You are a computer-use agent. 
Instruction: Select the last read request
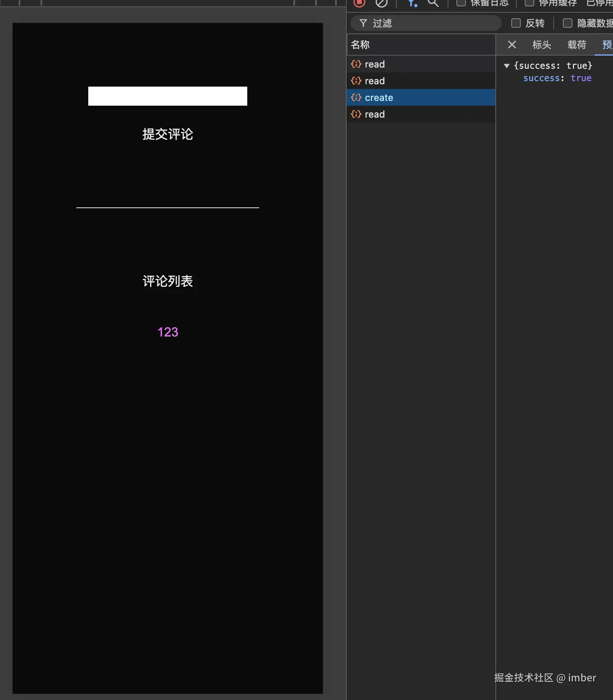(421, 114)
